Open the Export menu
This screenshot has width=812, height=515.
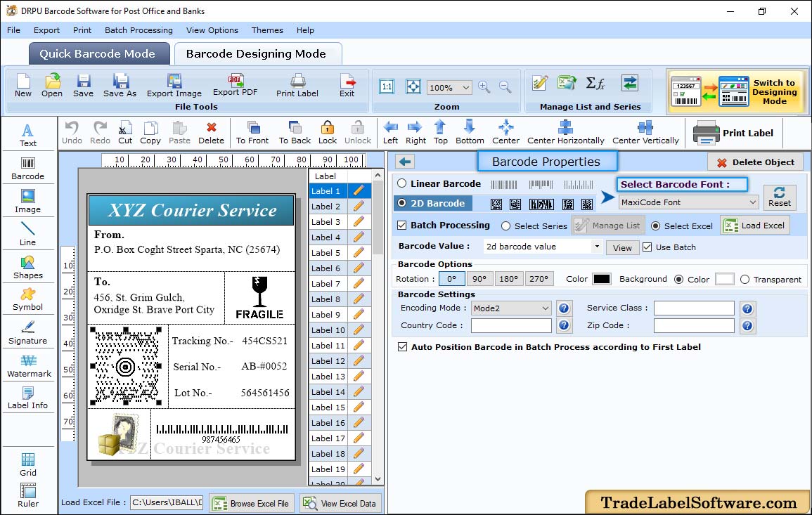click(x=46, y=30)
